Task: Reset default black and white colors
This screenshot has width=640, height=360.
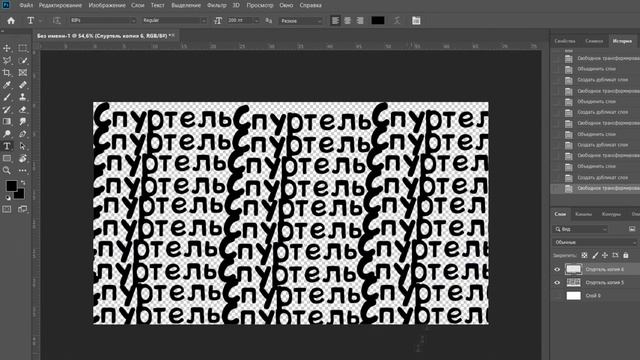Action: 8,198
